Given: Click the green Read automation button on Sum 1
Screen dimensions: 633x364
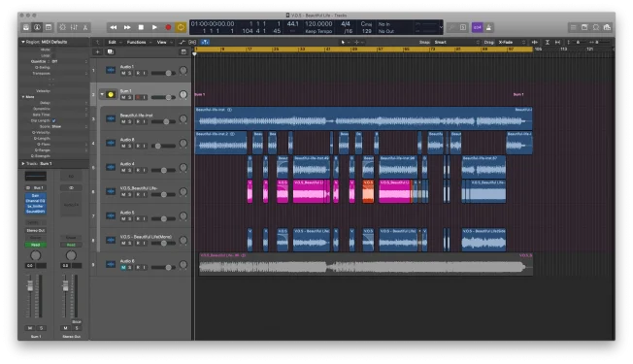Looking at the screenshot, I should pyautogui.click(x=36, y=245).
